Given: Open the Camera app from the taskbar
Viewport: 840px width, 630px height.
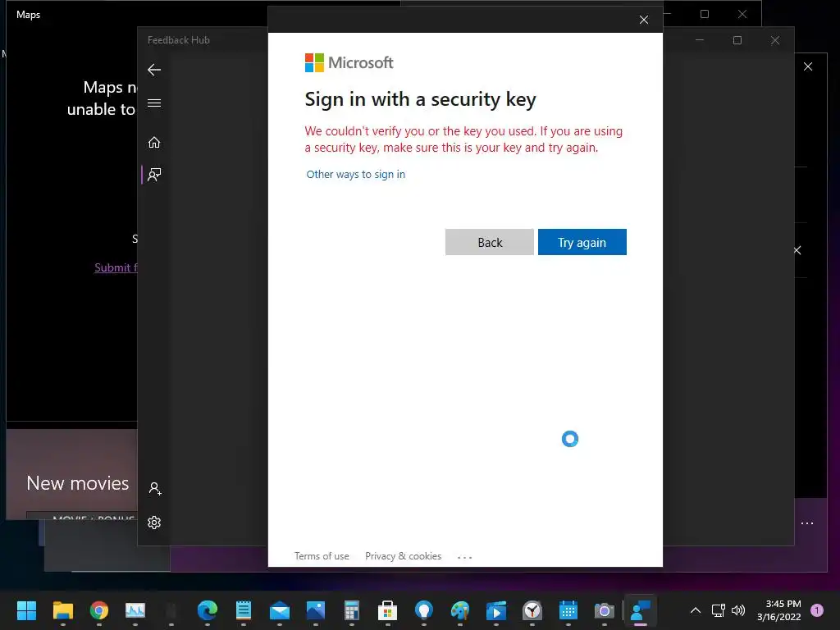Looking at the screenshot, I should click(605, 610).
